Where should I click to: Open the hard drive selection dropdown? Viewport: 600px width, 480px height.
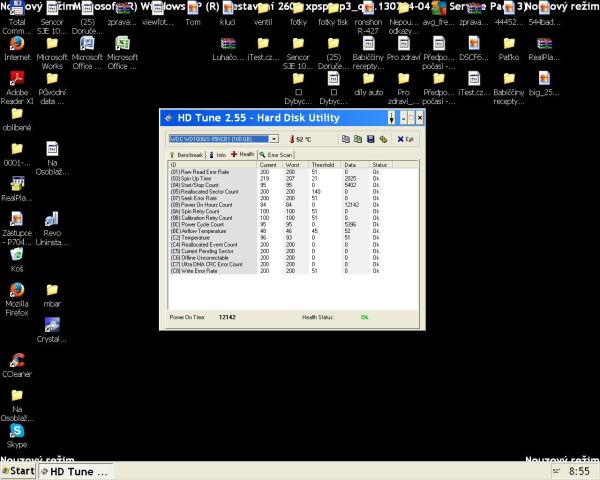point(274,139)
